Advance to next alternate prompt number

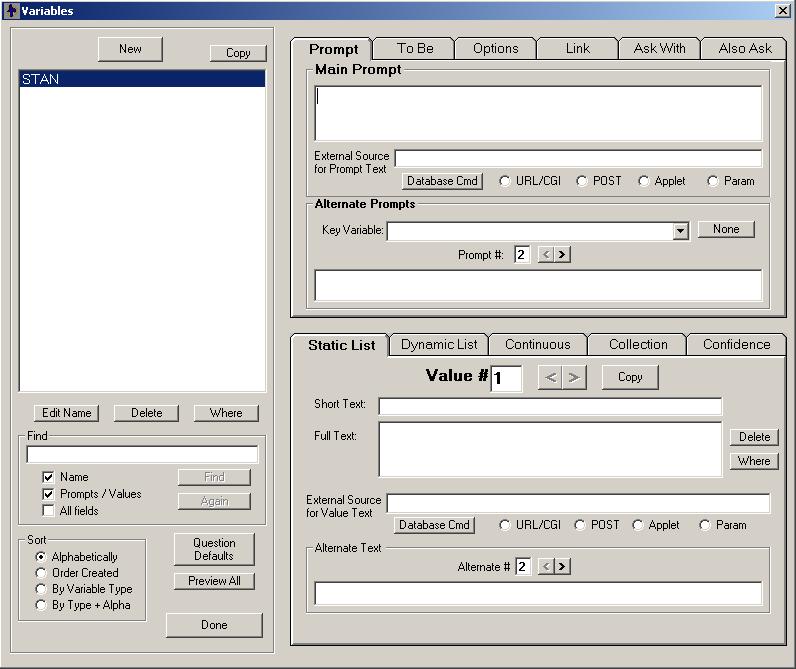coord(562,254)
